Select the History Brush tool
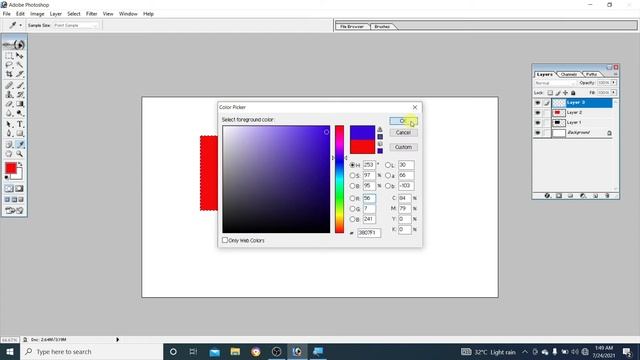 tap(20, 95)
